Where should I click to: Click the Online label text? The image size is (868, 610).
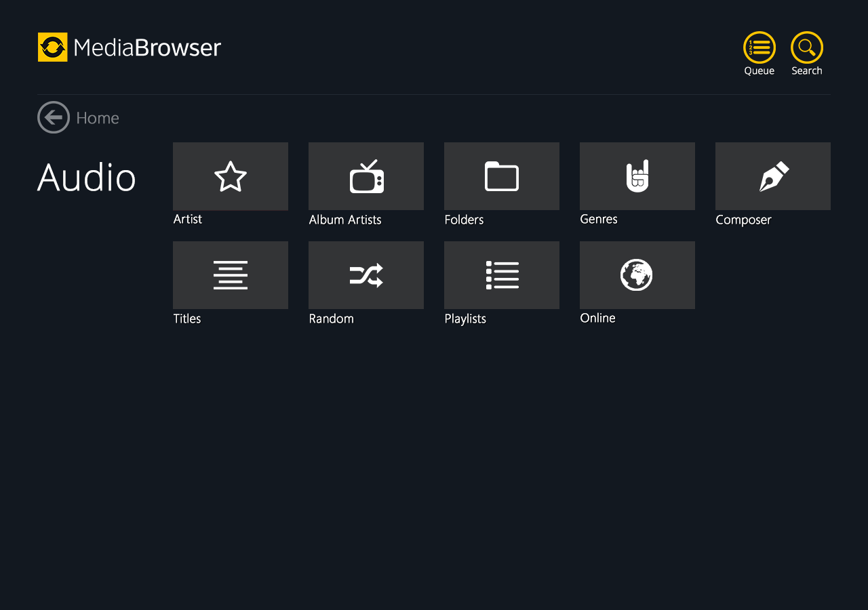598,318
